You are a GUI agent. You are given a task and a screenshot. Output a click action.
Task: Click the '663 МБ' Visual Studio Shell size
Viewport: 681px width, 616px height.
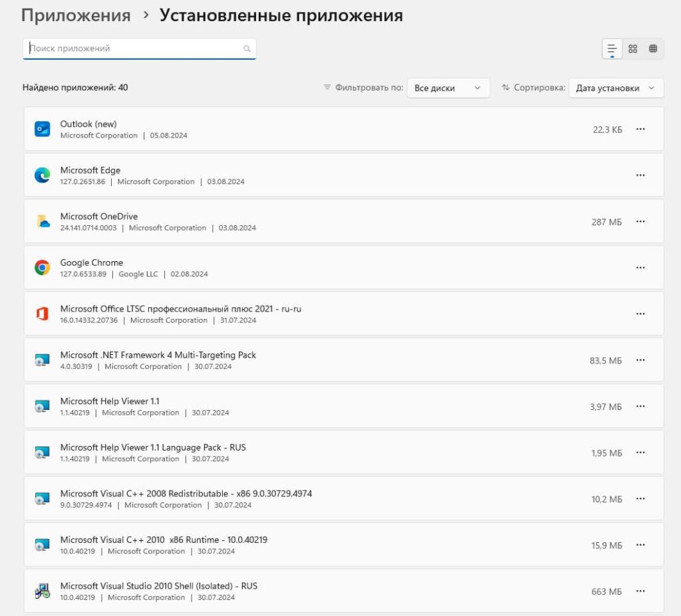pyautogui.click(x=607, y=591)
